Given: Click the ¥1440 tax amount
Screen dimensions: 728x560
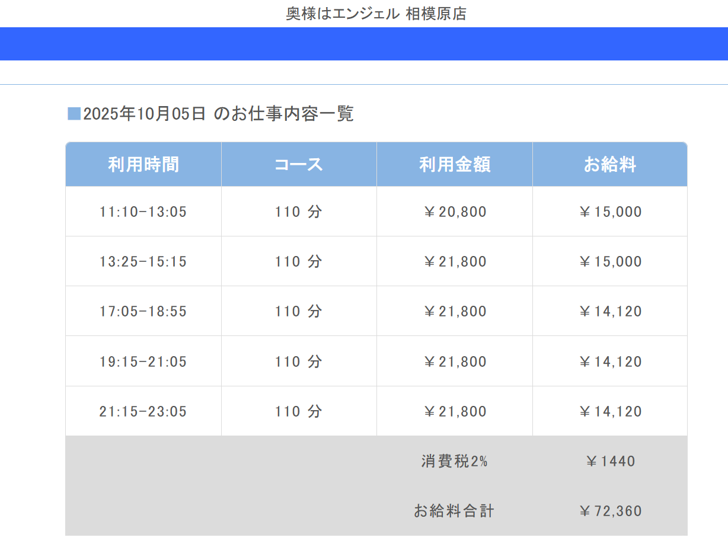Looking at the screenshot, I should click(610, 461).
